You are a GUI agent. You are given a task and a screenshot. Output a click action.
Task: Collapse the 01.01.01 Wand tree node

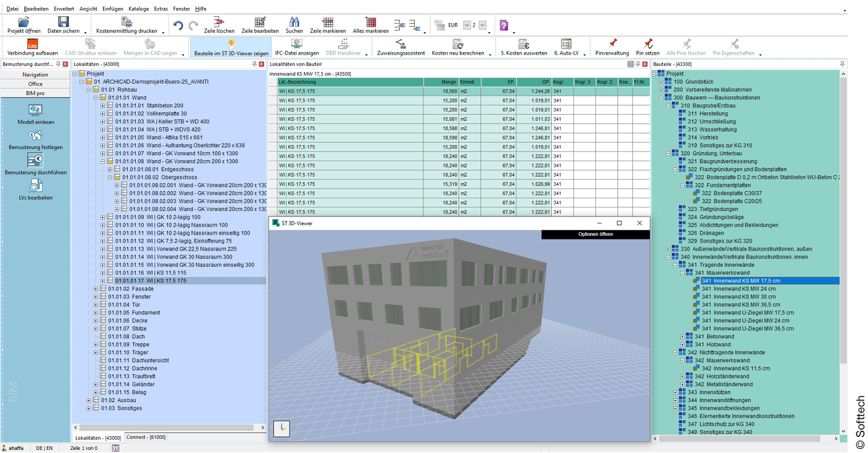(96, 97)
